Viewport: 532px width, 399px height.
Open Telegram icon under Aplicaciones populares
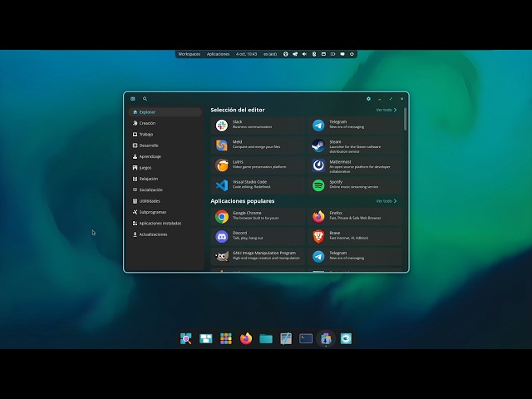(x=318, y=256)
